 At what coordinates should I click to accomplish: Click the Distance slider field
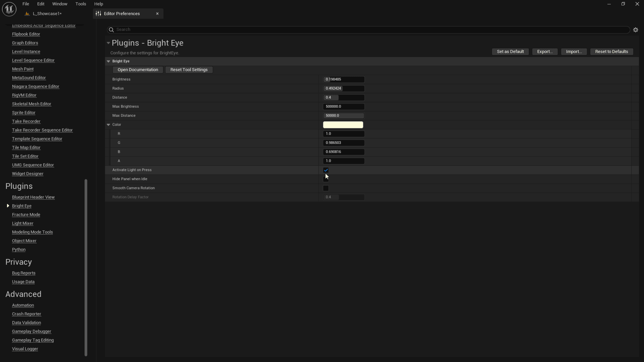[x=343, y=98]
